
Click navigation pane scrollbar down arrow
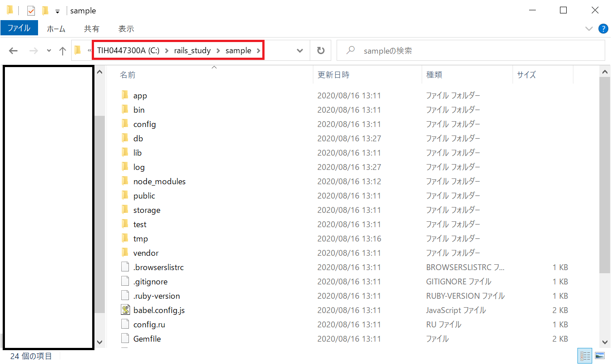click(x=100, y=342)
